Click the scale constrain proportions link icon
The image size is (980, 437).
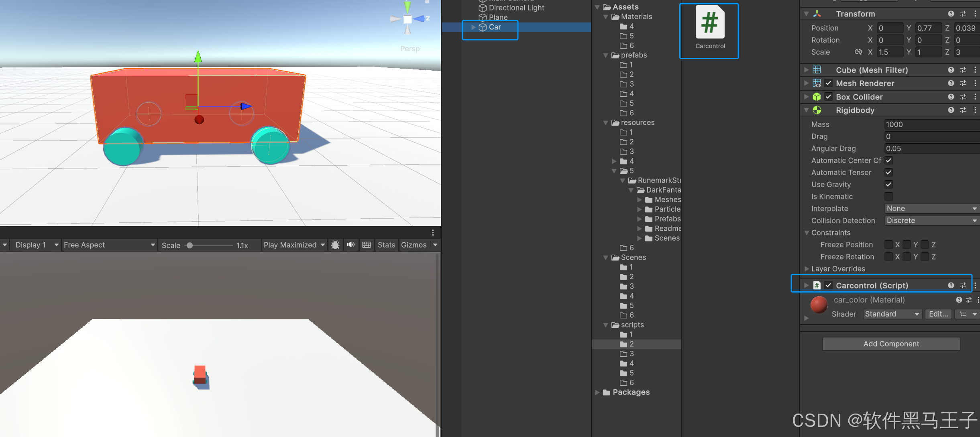[x=858, y=52]
